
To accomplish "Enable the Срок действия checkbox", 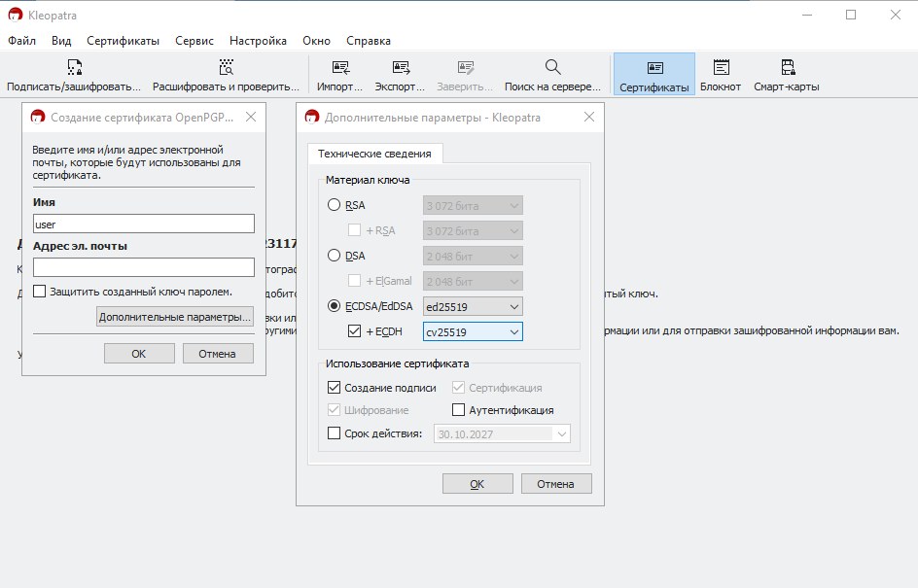I will [334, 433].
